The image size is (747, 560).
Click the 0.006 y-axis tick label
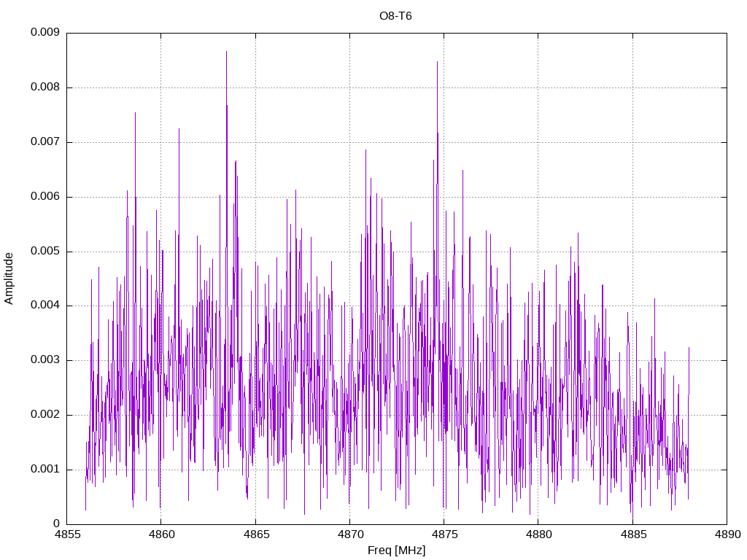45,197
